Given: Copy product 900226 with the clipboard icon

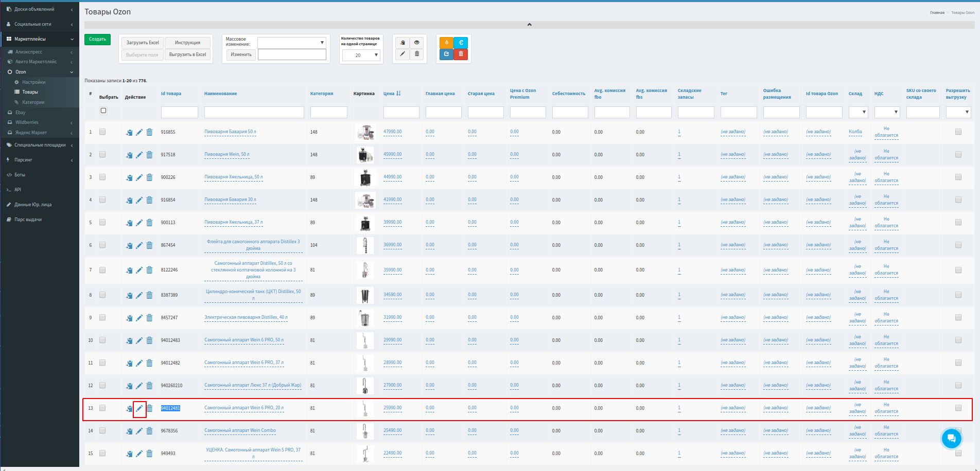Looking at the screenshot, I should pos(129,177).
